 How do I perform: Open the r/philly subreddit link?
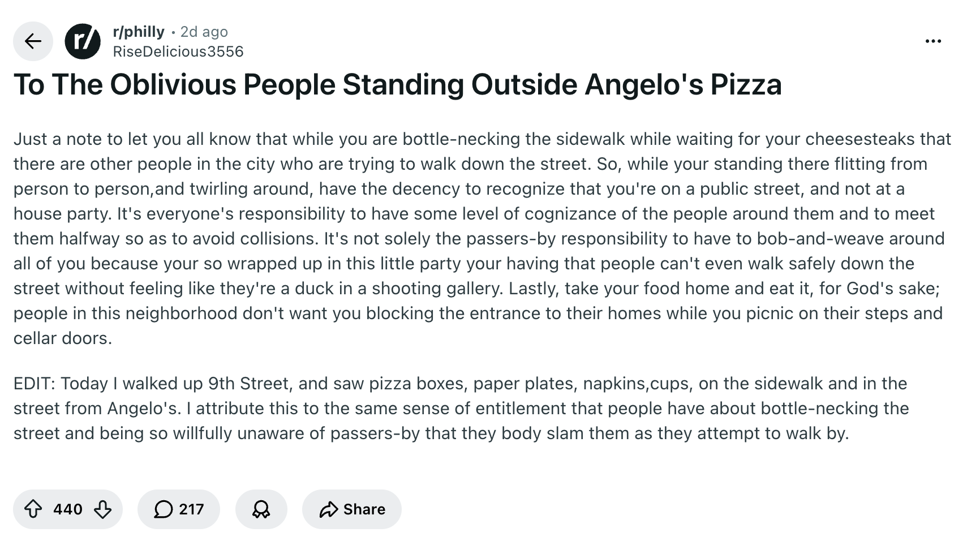[139, 32]
